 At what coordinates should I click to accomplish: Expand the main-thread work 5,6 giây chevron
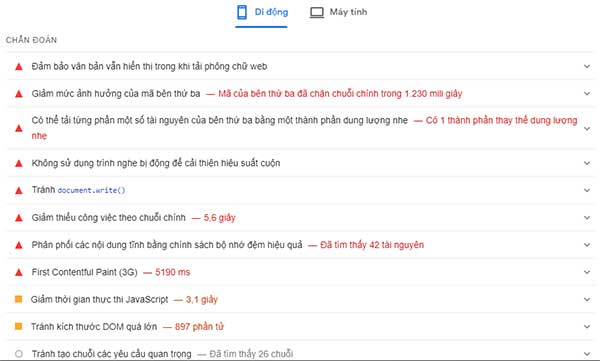587,217
